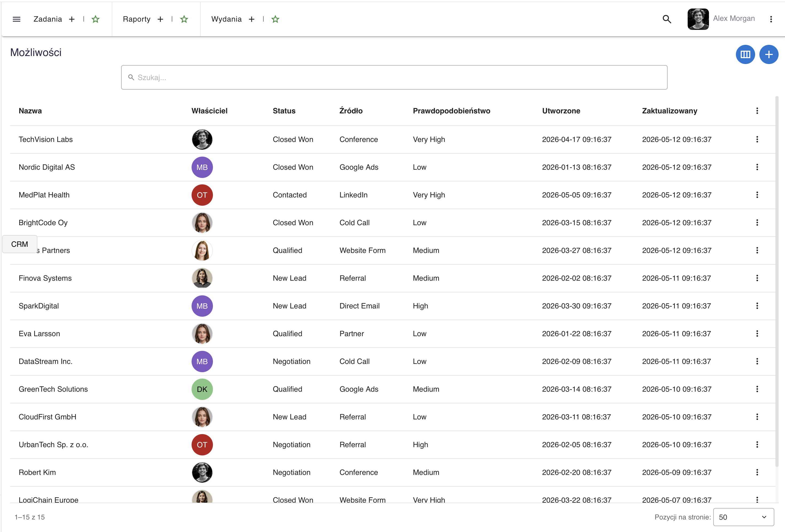The image size is (785, 532).
Task: Click the MB avatar in SparkDigital row
Action: [202, 306]
